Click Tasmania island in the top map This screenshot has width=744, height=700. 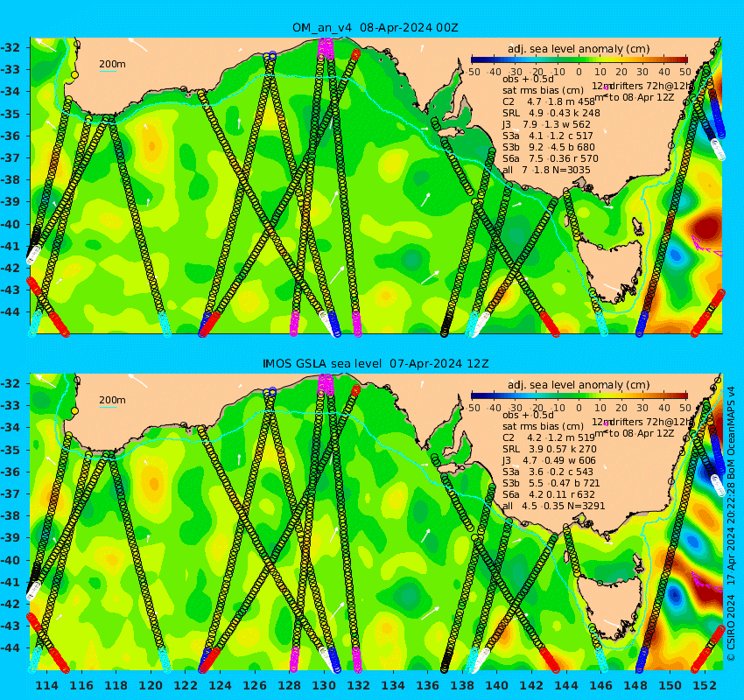coord(610,270)
